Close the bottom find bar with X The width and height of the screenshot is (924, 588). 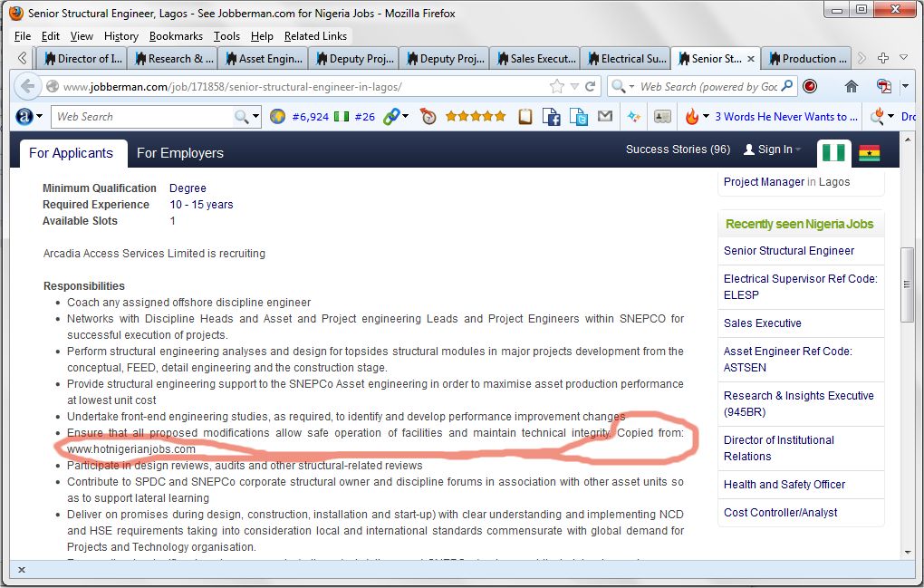21,570
